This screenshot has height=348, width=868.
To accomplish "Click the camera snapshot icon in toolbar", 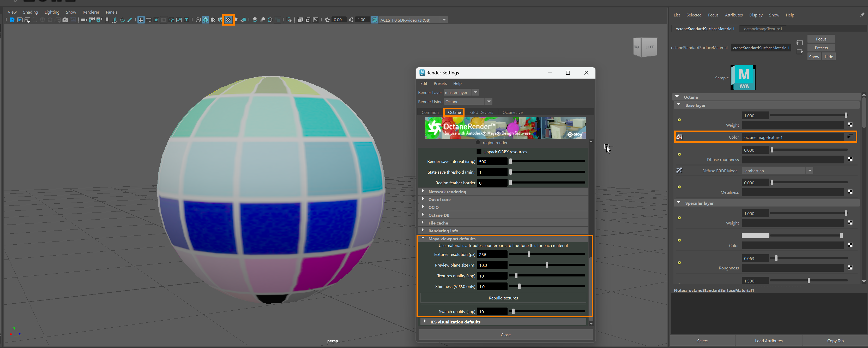I will [65, 20].
